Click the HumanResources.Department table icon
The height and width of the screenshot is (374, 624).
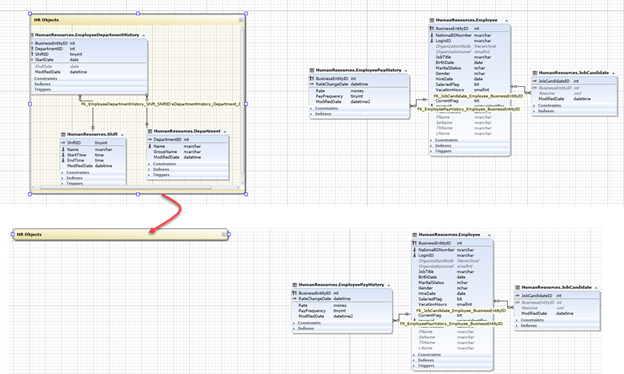150,131
